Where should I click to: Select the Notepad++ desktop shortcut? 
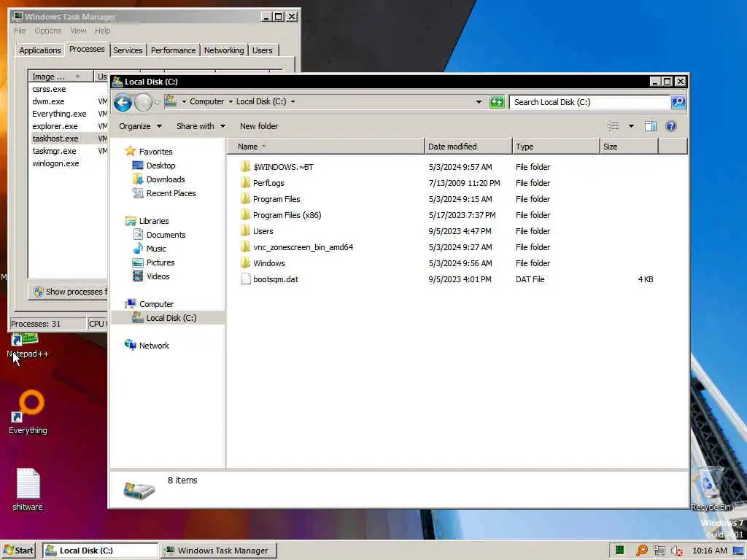click(x=27, y=346)
